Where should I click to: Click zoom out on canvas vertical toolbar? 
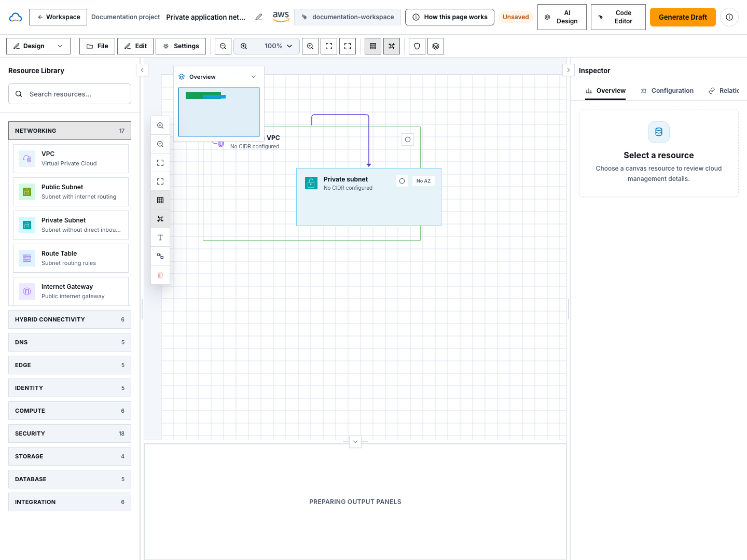[x=160, y=144]
